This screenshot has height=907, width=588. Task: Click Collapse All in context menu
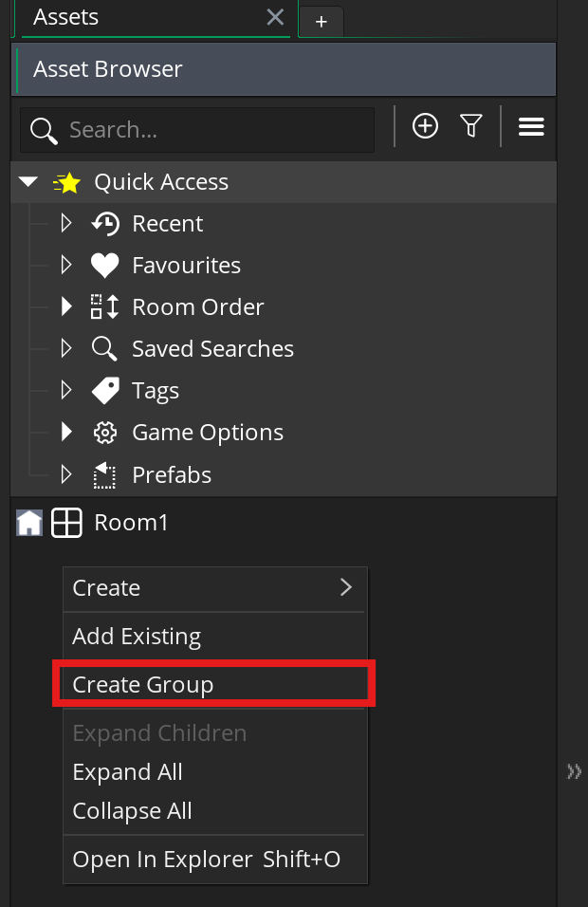click(x=133, y=811)
